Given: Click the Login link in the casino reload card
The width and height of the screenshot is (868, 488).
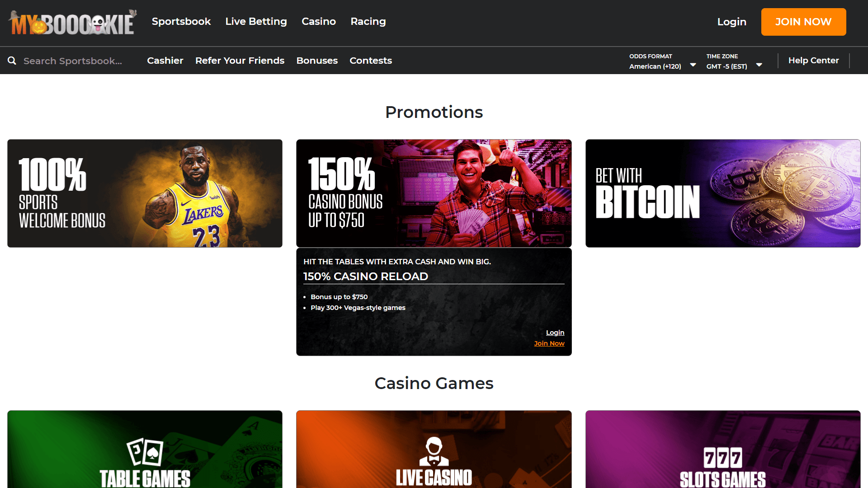Looking at the screenshot, I should (x=555, y=333).
